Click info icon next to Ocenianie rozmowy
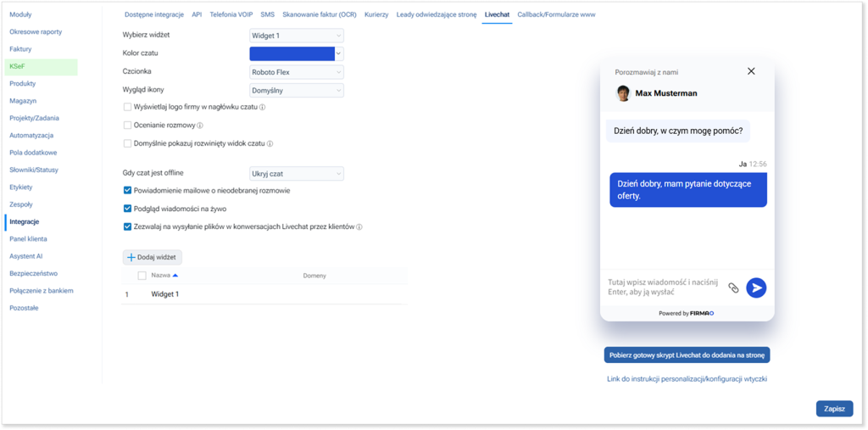Screen dimensions: 868x430 200,126
